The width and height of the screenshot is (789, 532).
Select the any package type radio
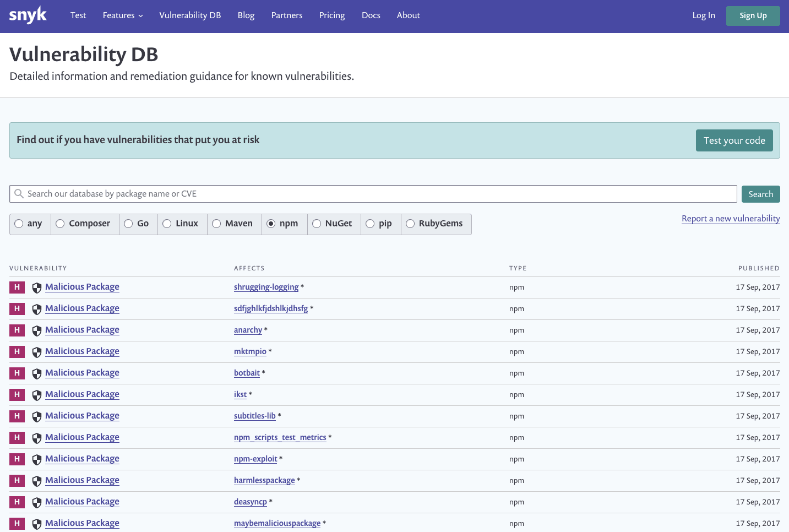pos(19,224)
